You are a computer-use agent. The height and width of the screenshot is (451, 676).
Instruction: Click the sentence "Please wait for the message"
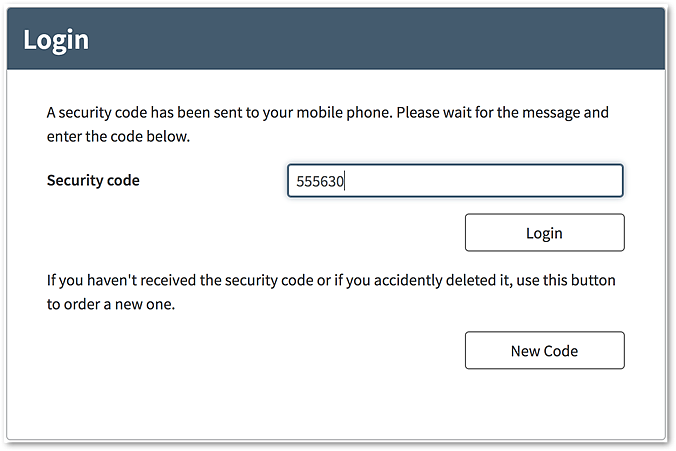[x=486, y=113]
